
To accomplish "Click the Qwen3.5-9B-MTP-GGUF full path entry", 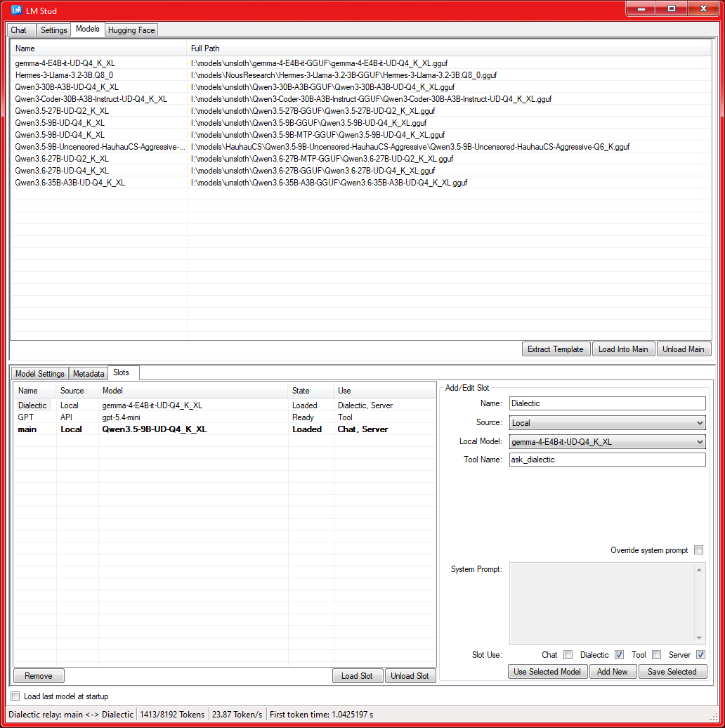I will pos(318,135).
